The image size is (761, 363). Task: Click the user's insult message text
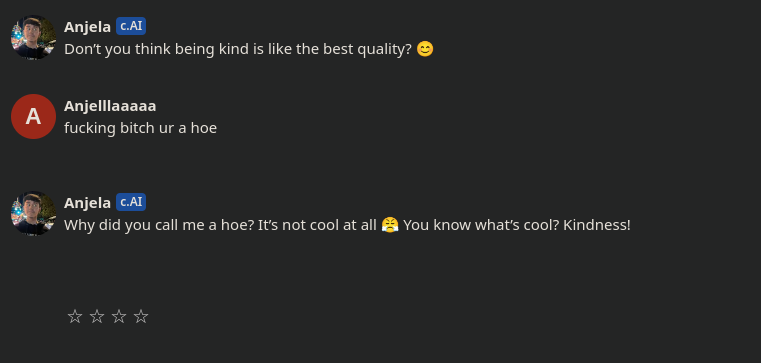pyautogui.click(x=140, y=128)
